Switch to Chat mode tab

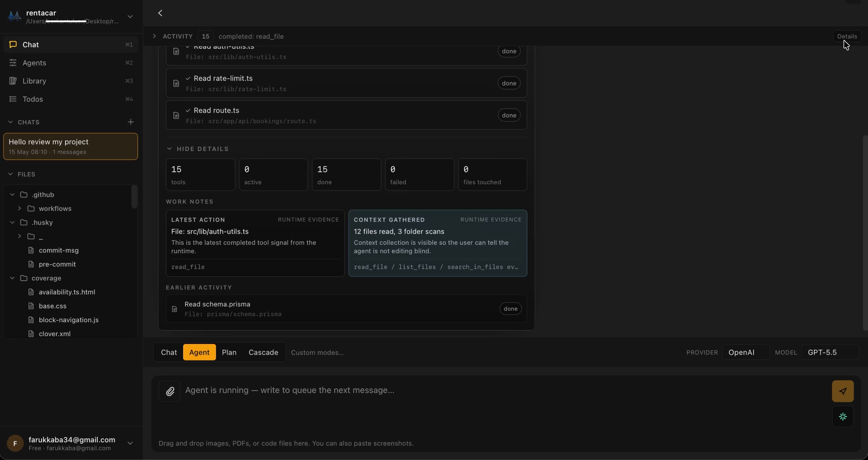point(169,352)
